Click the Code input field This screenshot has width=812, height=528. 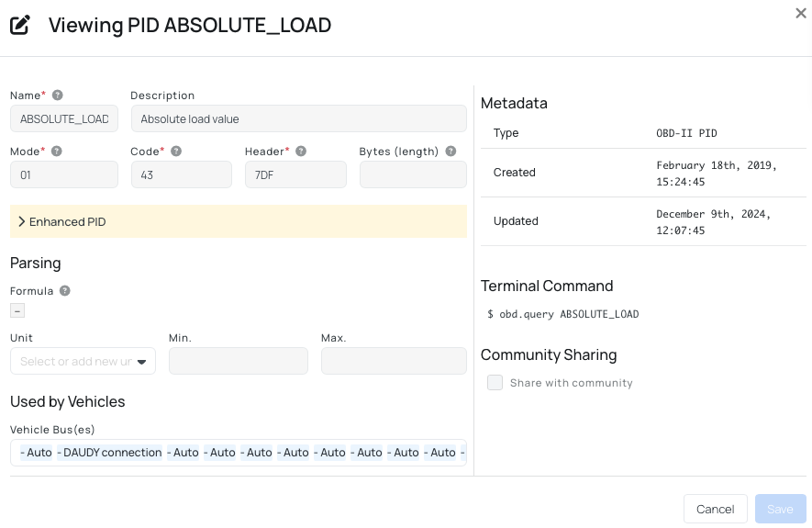coord(182,175)
